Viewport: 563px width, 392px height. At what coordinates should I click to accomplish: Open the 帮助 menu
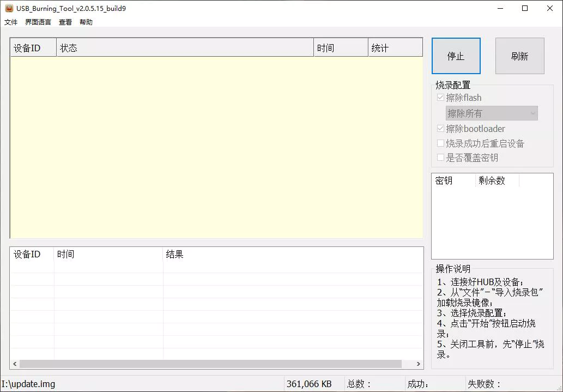tap(86, 22)
